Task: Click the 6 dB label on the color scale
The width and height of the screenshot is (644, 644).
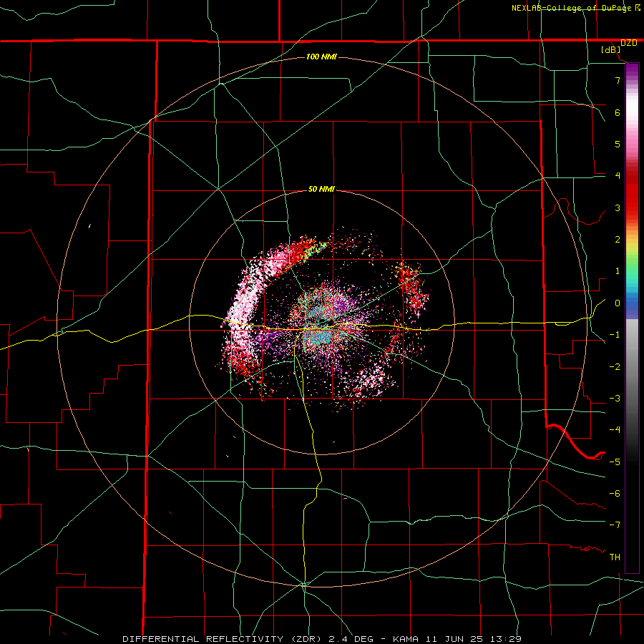Action: pos(618,112)
